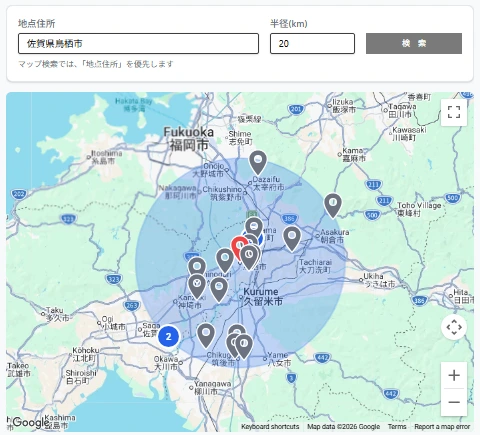Select the gray pin west of Asakura label
Viewport: 480px width, 435px height.
pos(292,238)
